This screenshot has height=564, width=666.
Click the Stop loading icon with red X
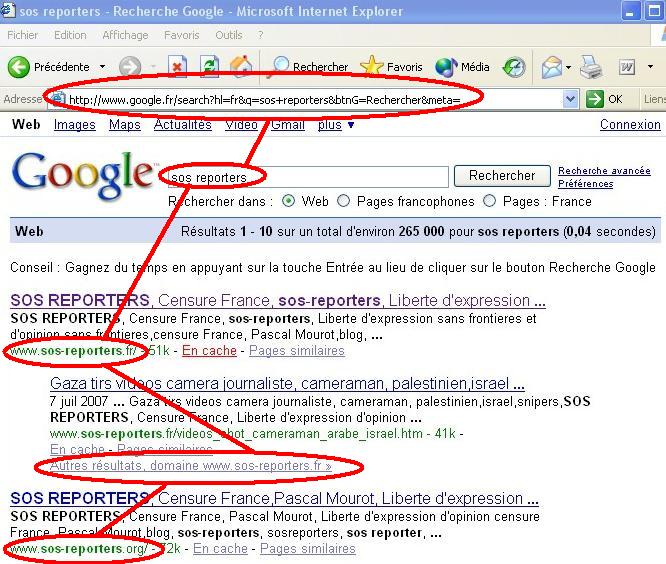click(x=178, y=67)
